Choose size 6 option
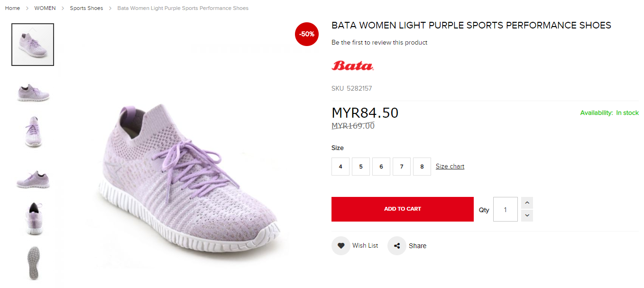Viewport: 644px width, 288px height. pyautogui.click(x=381, y=167)
